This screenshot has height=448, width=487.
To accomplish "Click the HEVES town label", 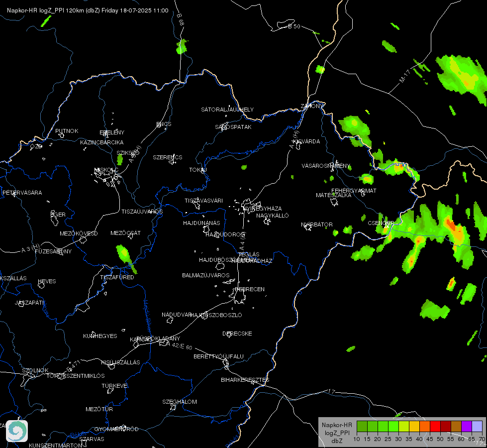I will coord(47,281).
